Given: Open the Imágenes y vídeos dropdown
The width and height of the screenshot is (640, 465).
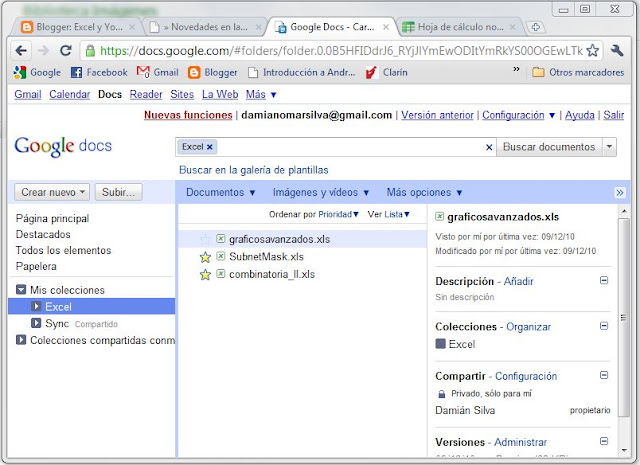Looking at the screenshot, I should pos(321,192).
